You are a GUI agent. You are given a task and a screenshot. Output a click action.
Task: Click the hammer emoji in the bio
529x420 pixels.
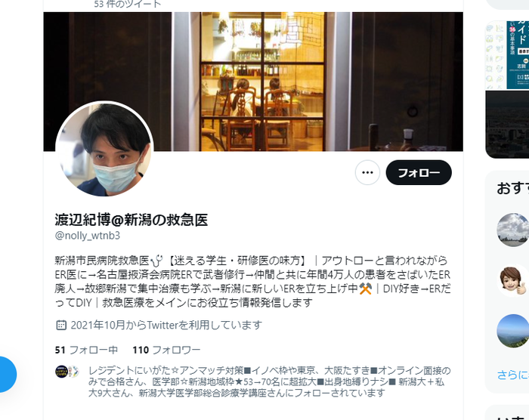tap(365, 289)
